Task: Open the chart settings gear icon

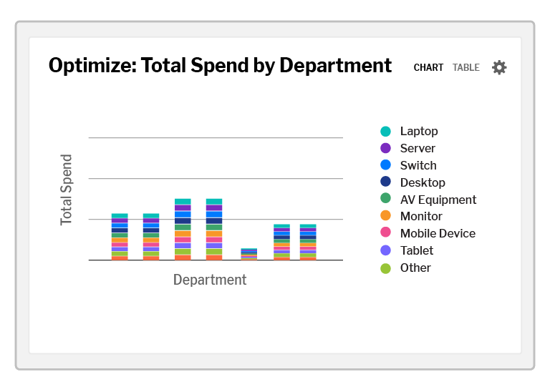Action: click(x=498, y=67)
